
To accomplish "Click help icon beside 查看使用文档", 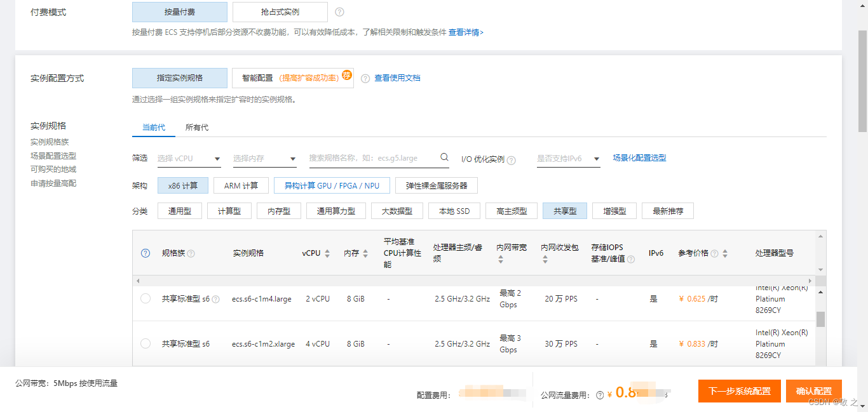I will click(x=365, y=79).
